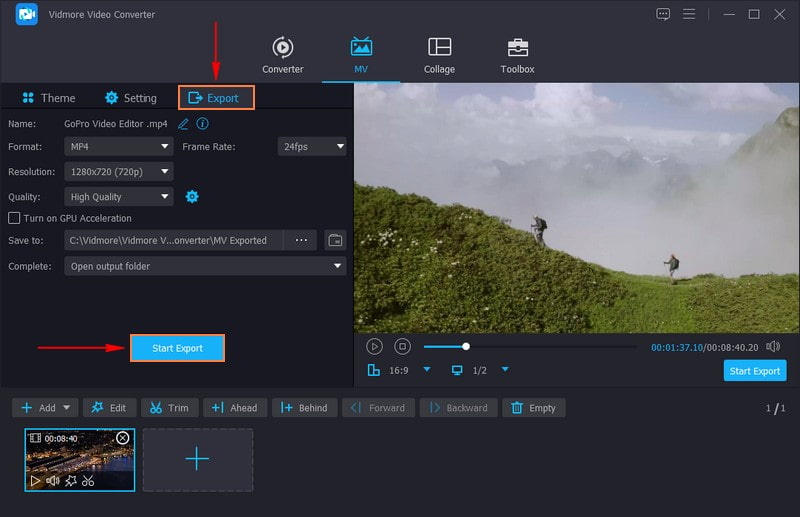Open the Collage module
800x517 pixels.
point(439,56)
